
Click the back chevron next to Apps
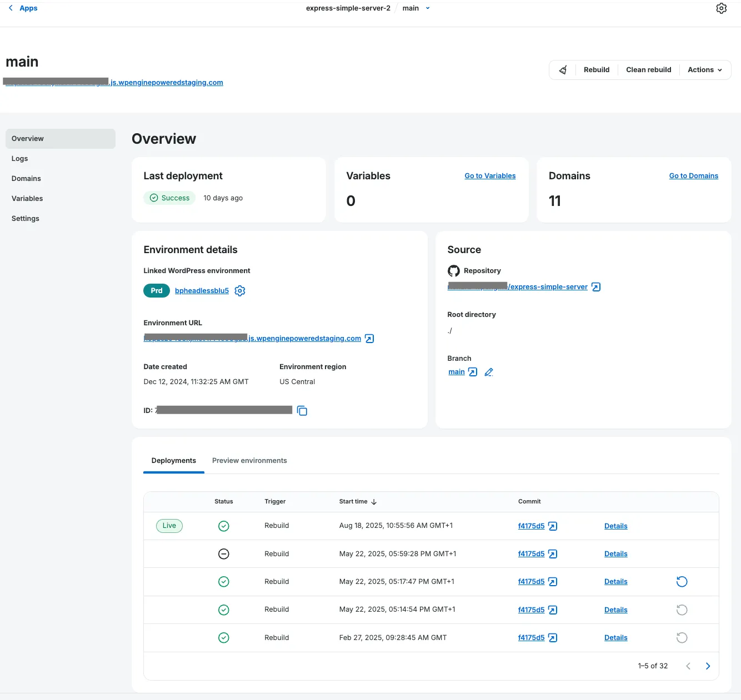(10, 8)
